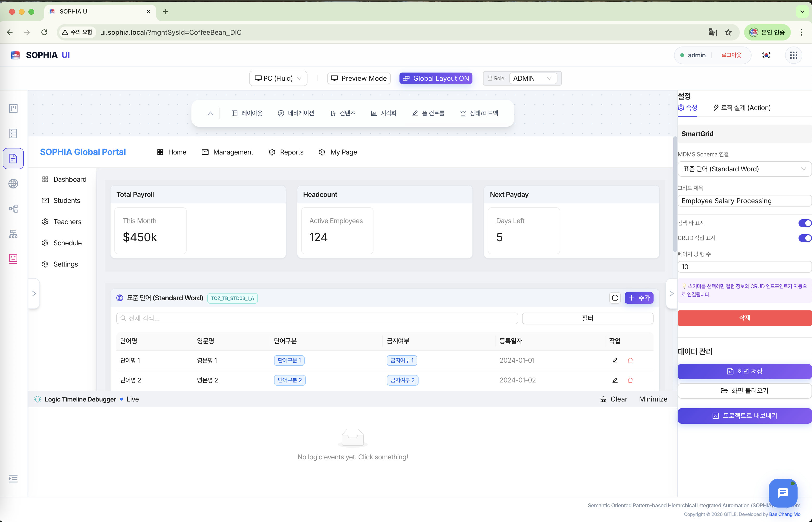The height and width of the screenshot is (522, 812).
Task: Open the apps grid icon in header
Action: coord(793,55)
